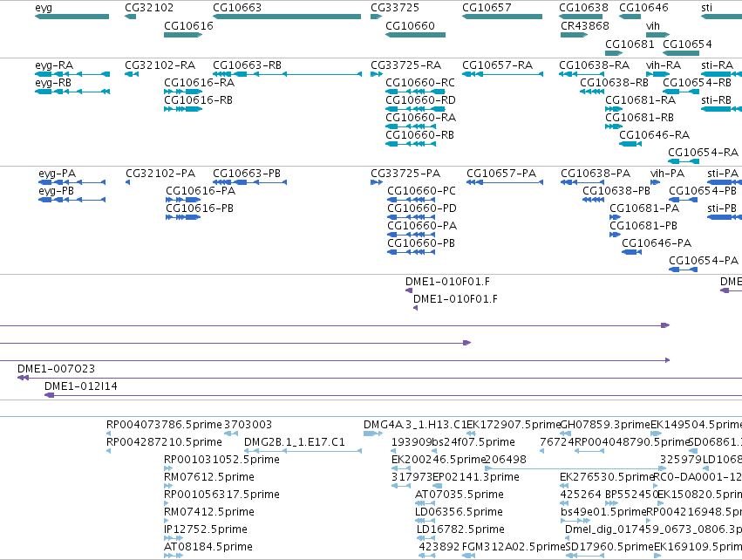Image resolution: width=742 pixels, height=560 pixels.
Task: Select the CG10660-RA transcript
Action: coord(411,126)
